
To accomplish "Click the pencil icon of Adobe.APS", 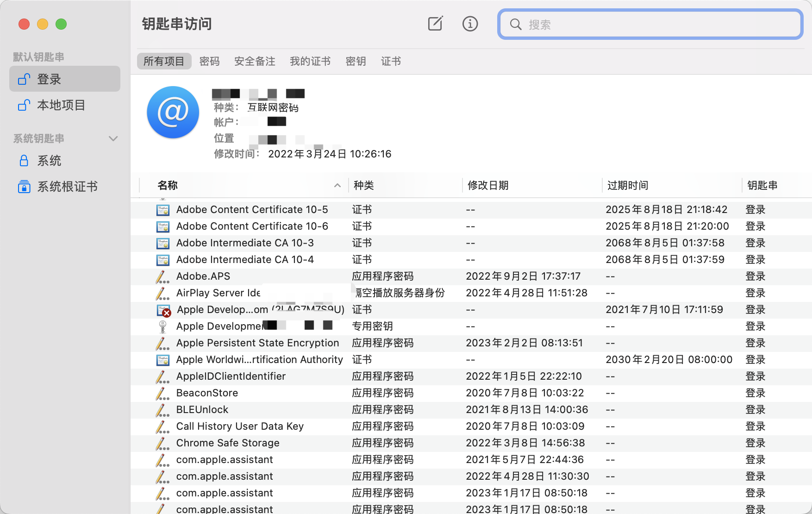I will (162, 276).
